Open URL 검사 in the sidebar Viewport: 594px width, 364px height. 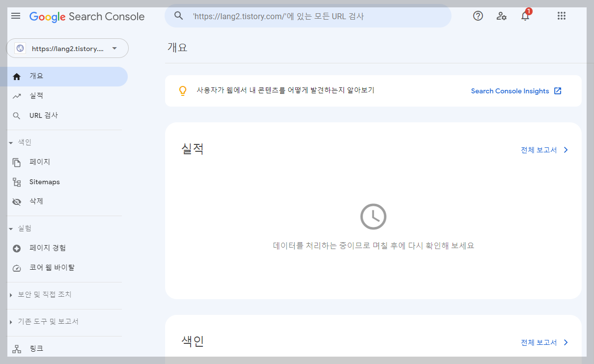click(x=64, y=116)
